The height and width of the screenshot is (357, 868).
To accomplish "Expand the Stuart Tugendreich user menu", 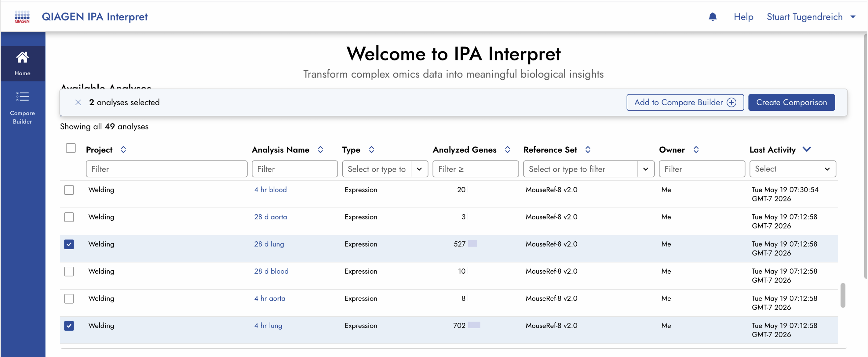I will click(x=811, y=17).
